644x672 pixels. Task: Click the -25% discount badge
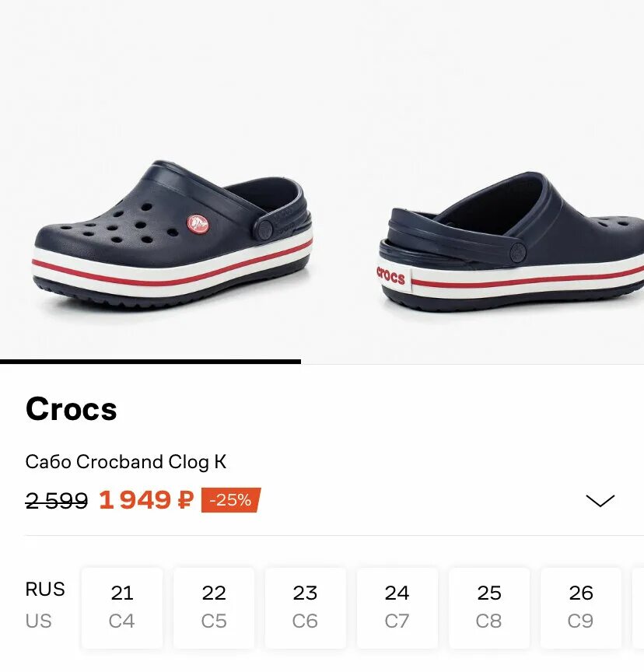(231, 500)
